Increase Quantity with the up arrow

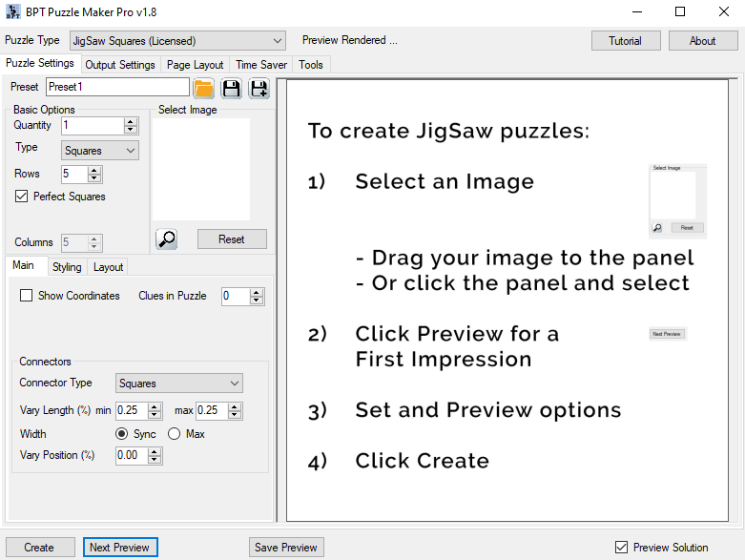(131, 122)
